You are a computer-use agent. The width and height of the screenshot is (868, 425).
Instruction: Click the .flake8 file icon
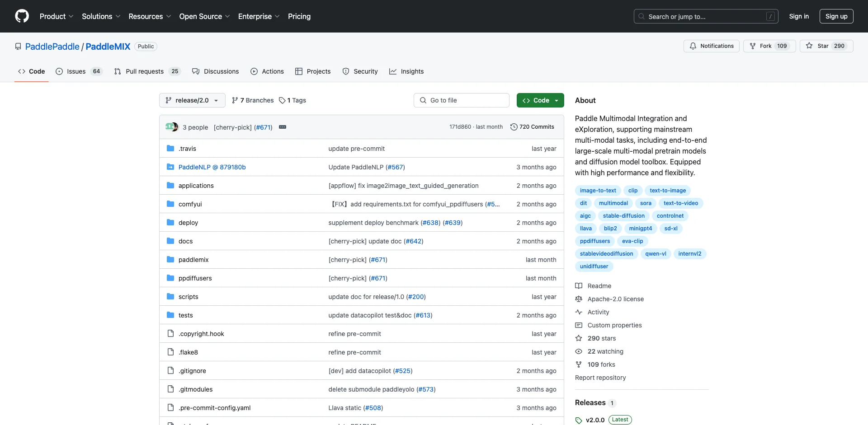[170, 352]
